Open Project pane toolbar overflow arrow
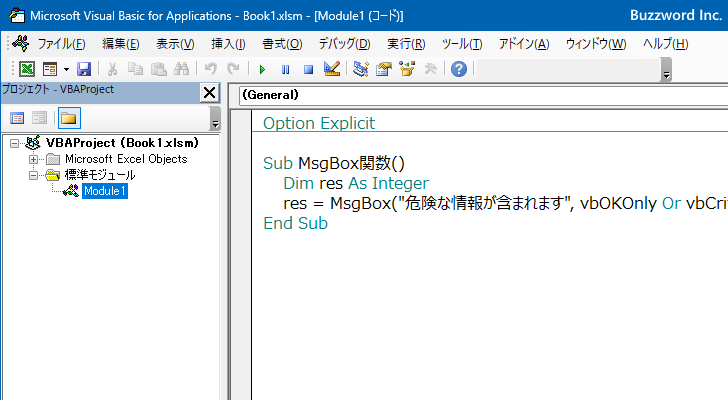The height and width of the screenshot is (400, 728). click(x=215, y=118)
